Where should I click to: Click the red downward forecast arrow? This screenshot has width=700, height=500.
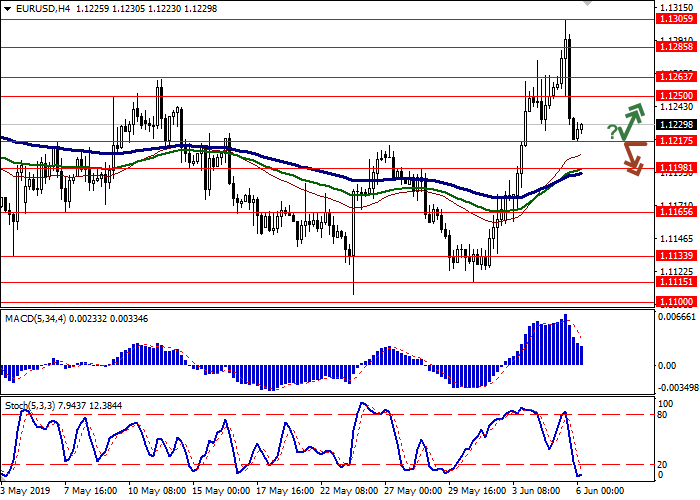(x=631, y=159)
